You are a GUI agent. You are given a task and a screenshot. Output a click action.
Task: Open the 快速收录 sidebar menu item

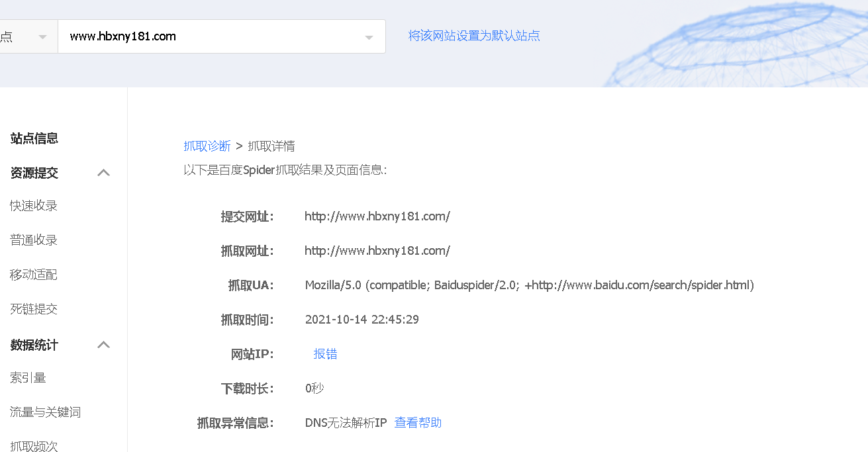(33, 205)
